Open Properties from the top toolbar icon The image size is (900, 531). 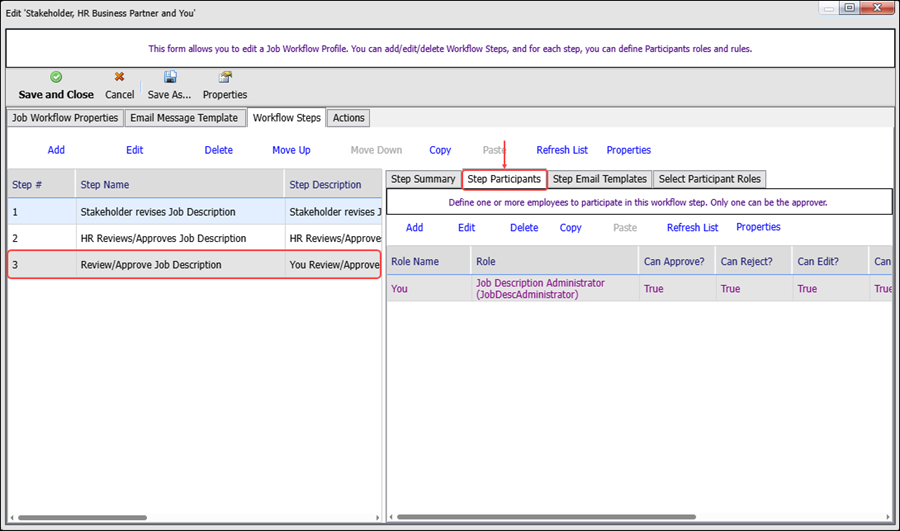[x=225, y=77]
